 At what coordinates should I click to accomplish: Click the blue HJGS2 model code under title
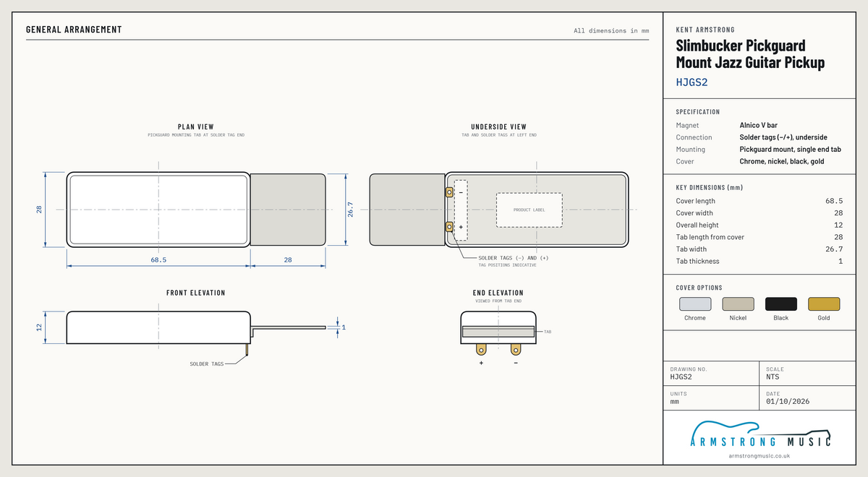[692, 82]
